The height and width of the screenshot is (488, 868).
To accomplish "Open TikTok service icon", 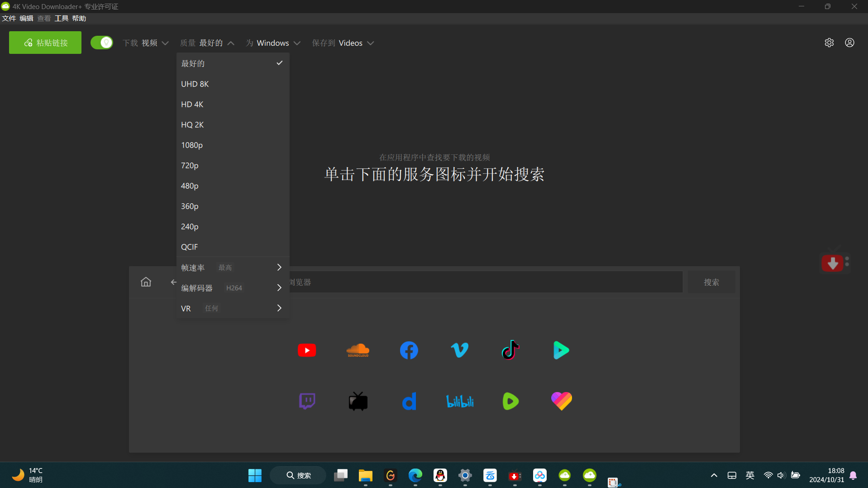I will 510,349.
